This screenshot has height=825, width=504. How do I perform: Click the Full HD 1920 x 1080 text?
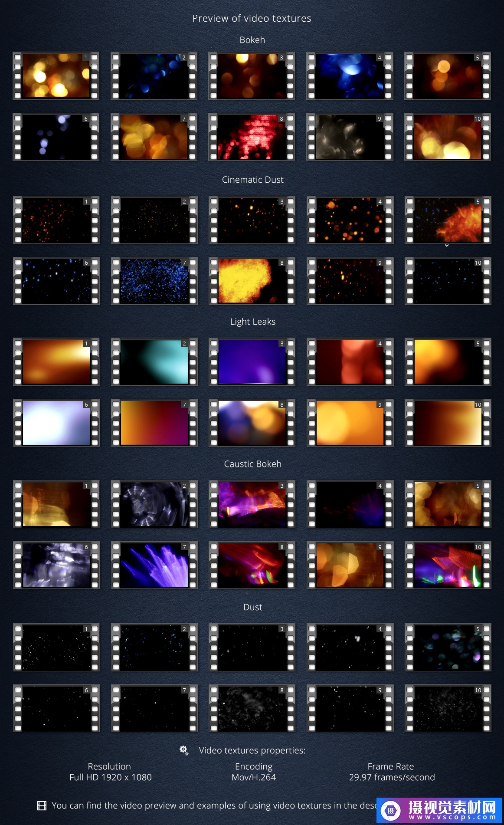[111, 777]
